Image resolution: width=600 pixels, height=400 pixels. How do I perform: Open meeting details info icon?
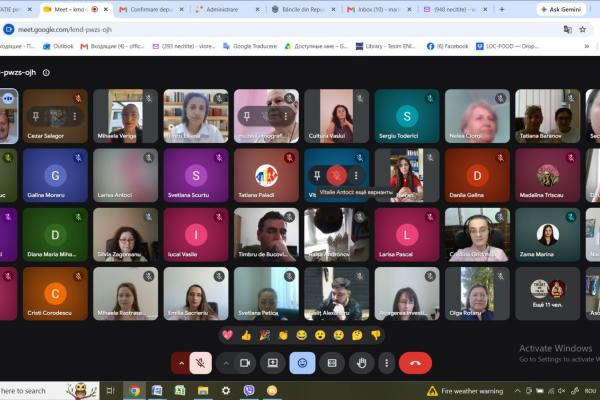tap(46, 73)
